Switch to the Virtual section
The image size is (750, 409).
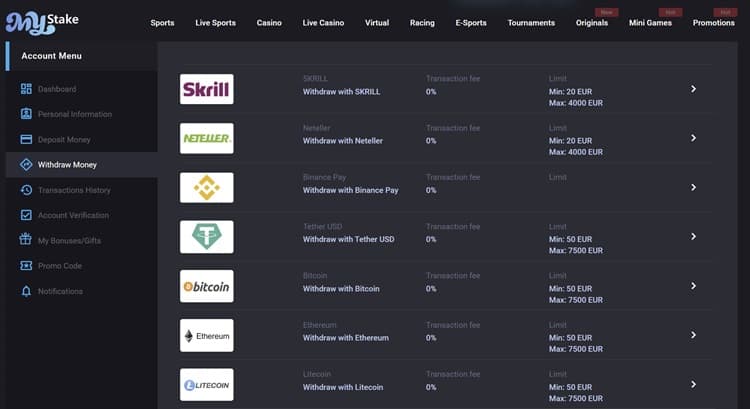tap(377, 23)
